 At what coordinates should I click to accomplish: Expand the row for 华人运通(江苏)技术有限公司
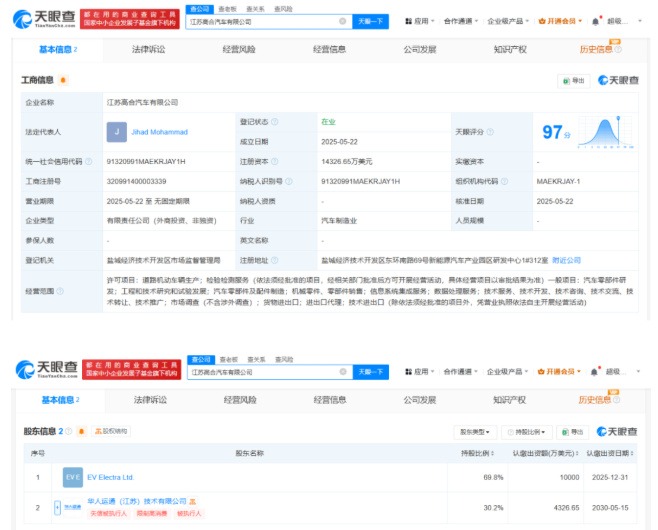click(57, 507)
